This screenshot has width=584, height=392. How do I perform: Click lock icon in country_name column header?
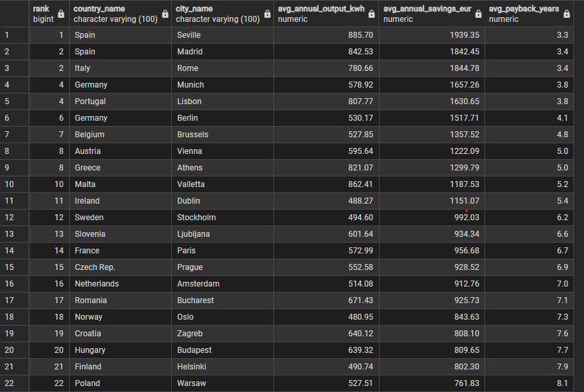165,14
